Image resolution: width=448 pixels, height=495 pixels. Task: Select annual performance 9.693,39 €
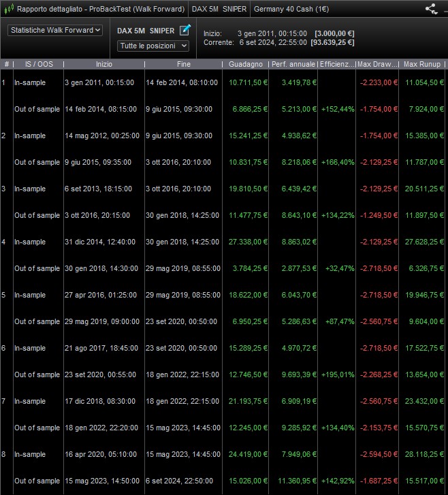pos(299,374)
